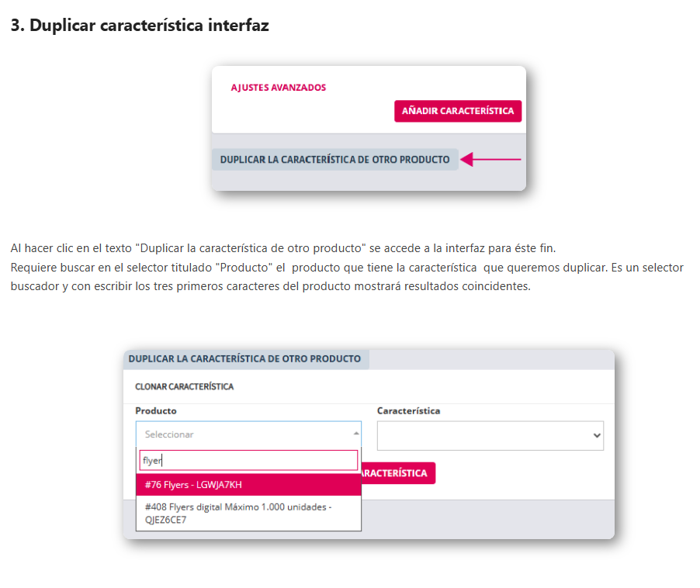Click the sentence starting "Al hacer clic en el texto"
The height and width of the screenshot is (588, 700).
click(x=283, y=248)
